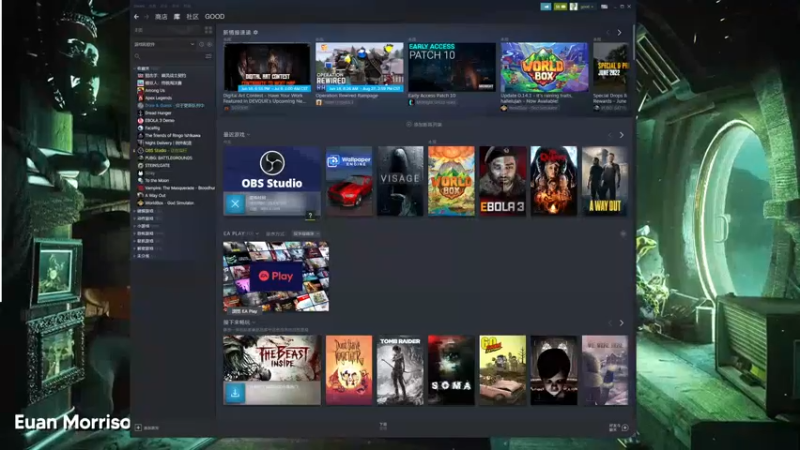800x450 pixels.
Task: Open the GOOD profile tab
Action: pyautogui.click(x=215, y=17)
